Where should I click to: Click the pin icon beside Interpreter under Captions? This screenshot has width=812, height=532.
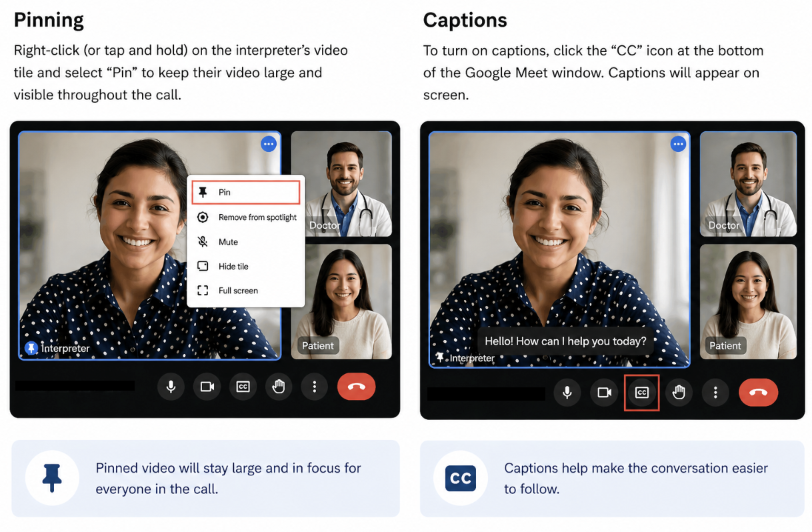click(x=440, y=358)
